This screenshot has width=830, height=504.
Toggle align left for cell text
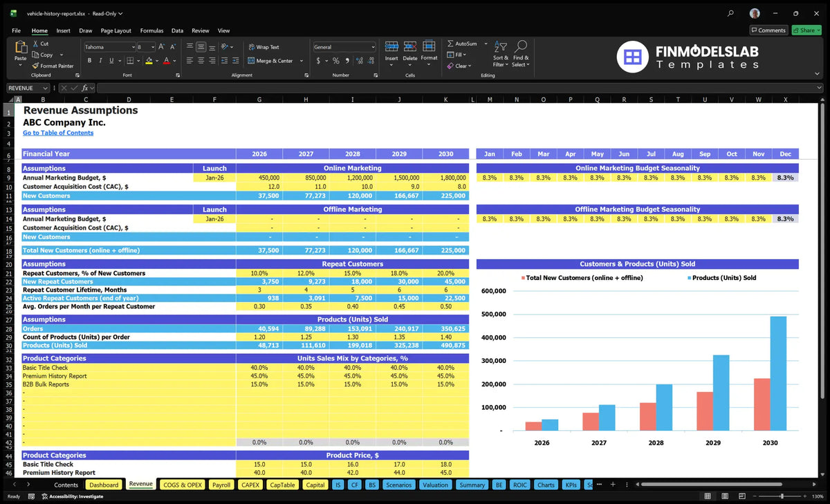pos(190,61)
